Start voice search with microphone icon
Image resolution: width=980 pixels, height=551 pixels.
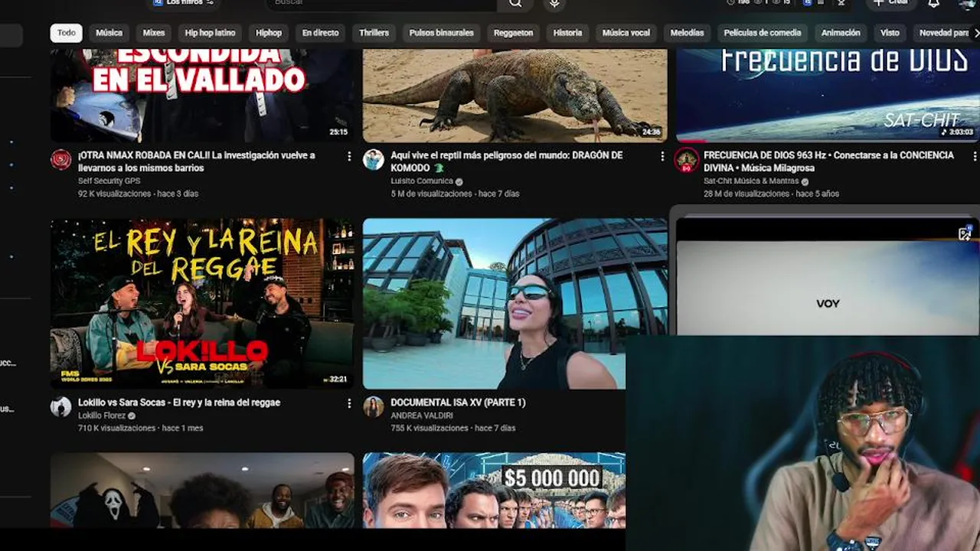554,4
